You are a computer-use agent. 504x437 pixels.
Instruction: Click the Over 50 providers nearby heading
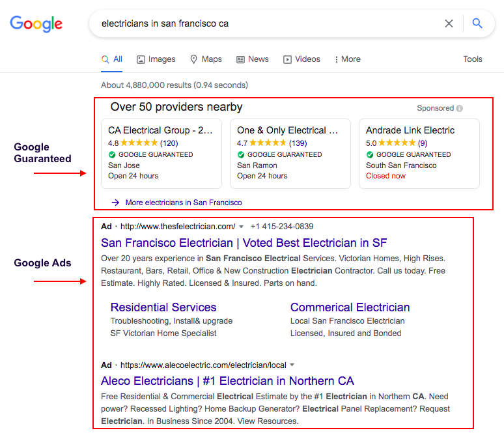(176, 107)
